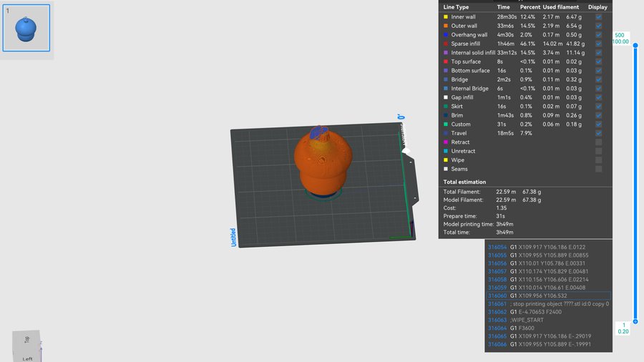Enable Seams display checkbox
This screenshot has width=644, height=362.
click(598, 169)
